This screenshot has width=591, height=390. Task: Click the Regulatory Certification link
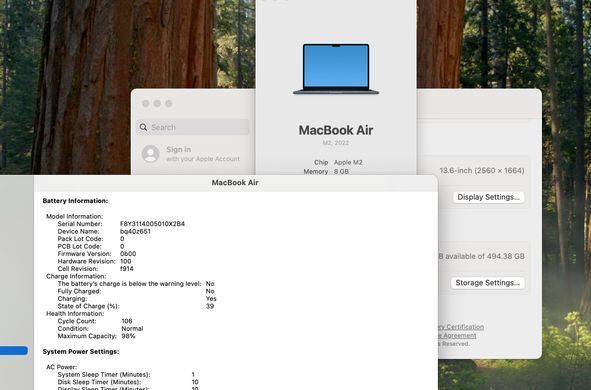pyautogui.click(x=461, y=327)
